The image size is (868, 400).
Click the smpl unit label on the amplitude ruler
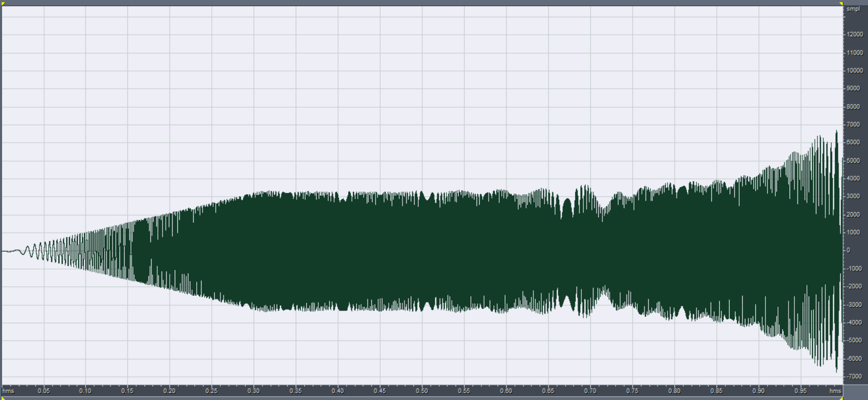(853, 9)
